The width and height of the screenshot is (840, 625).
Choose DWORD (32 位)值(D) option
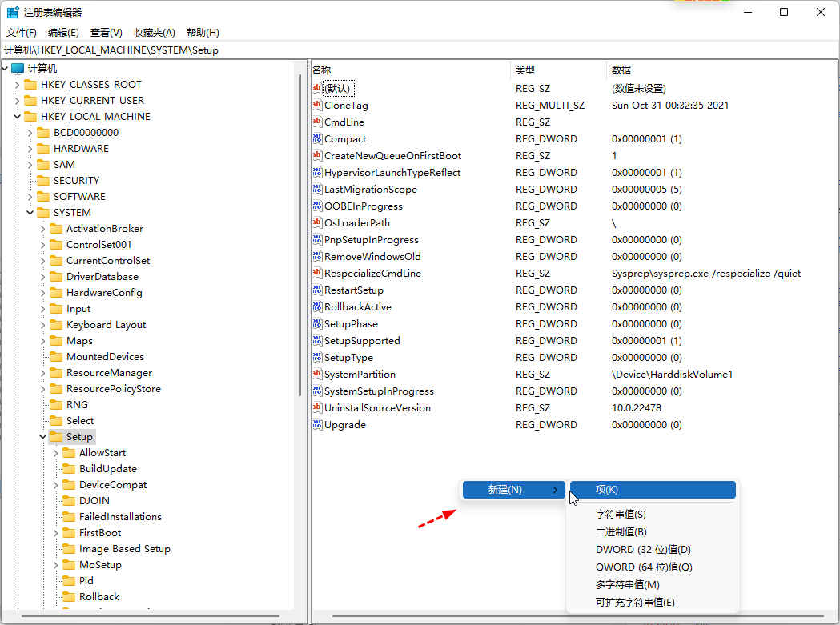click(x=653, y=550)
